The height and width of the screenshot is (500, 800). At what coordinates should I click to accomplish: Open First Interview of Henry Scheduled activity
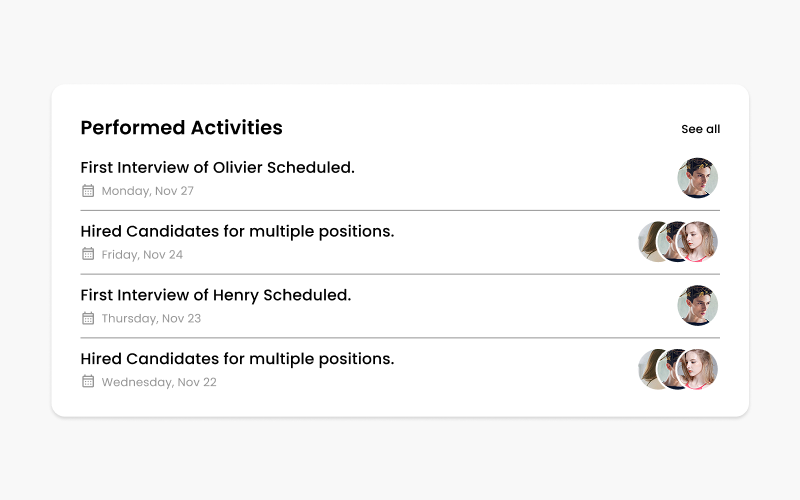(x=216, y=295)
